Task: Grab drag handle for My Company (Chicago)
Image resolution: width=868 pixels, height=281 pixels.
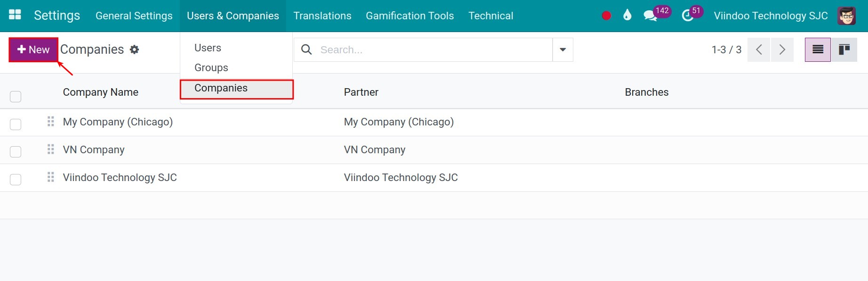Action: pos(51,122)
